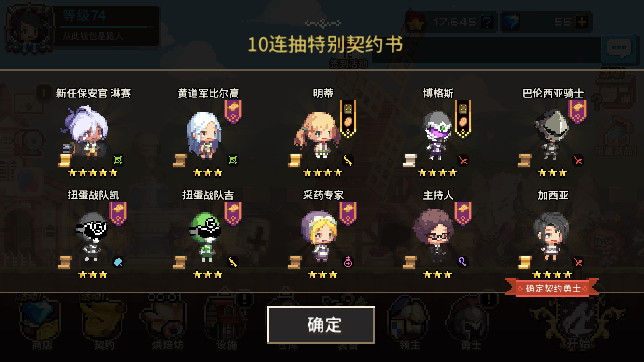Click the purple staff icon of 主持人

[463, 262]
